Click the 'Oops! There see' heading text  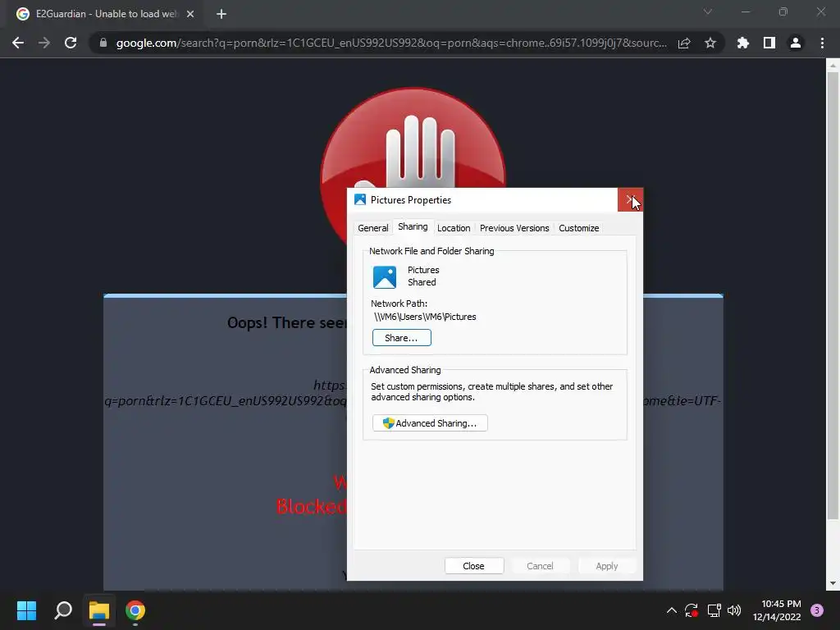[287, 322]
